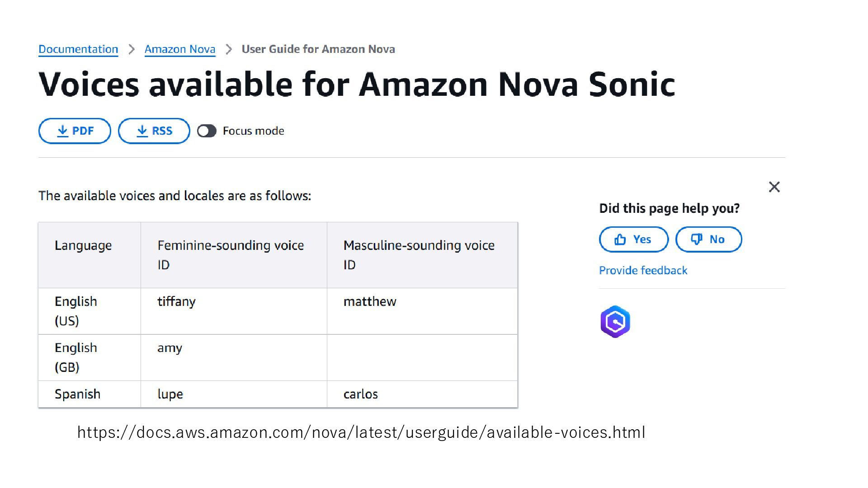
Task: Click the download arrow icon on RSS
Action: [x=142, y=131]
